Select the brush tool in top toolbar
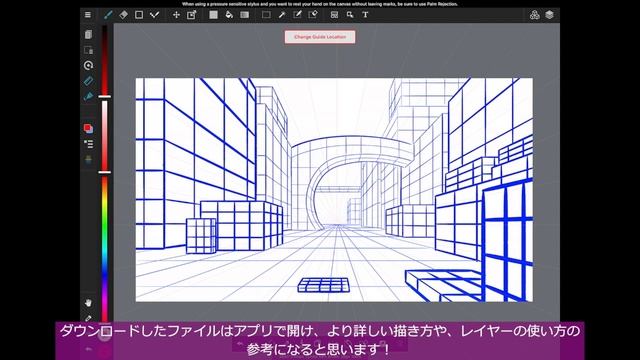This screenshot has height=360, width=640. pyautogui.click(x=108, y=15)
